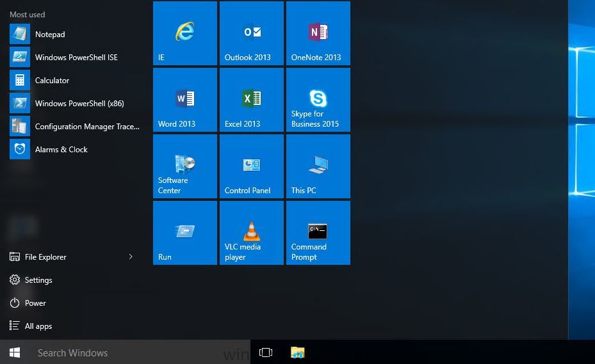Open the IE tile
The image size is (595, 364).
tap(185, 33)
